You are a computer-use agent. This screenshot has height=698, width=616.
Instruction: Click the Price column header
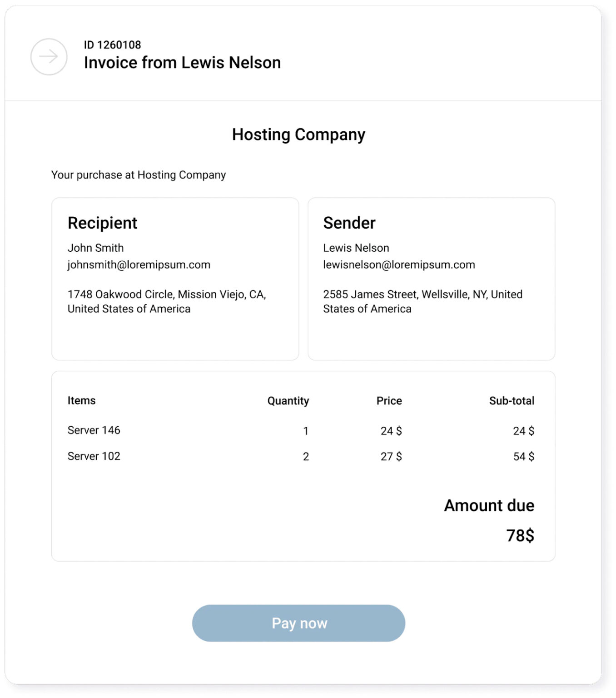tap(389, 401)
